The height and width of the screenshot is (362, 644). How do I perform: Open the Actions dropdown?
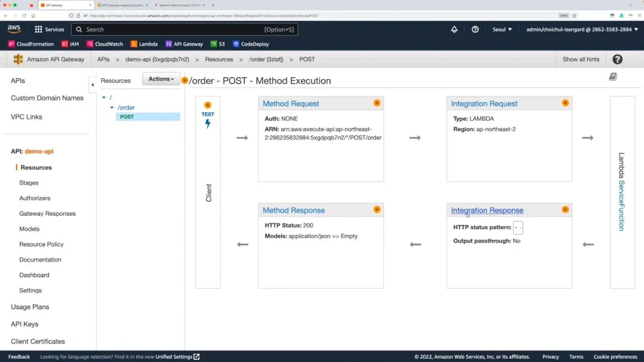point(161,79)
